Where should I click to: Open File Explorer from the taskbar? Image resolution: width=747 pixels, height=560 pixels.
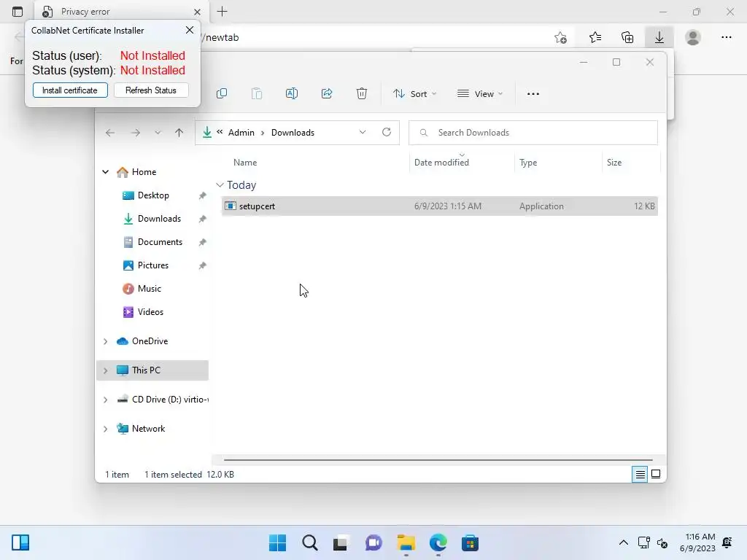pos(406,542)
